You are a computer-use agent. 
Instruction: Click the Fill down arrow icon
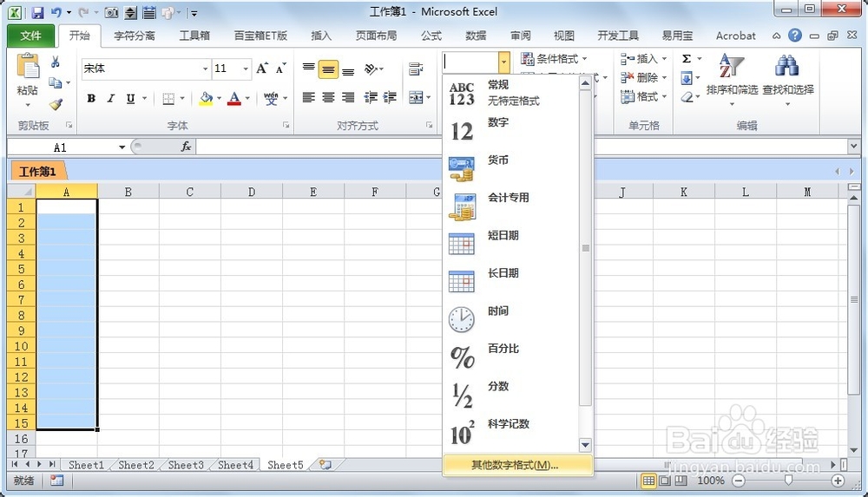[x=687, y=78]
